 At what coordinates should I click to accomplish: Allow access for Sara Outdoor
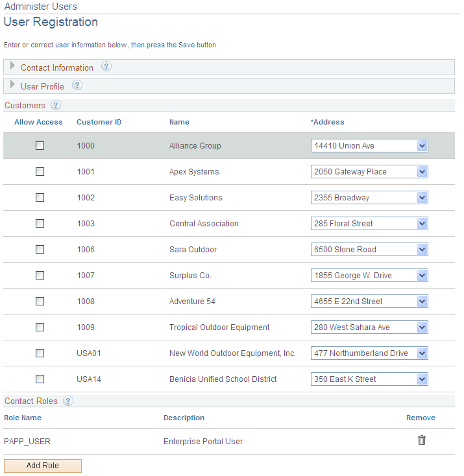pos(40,250)
